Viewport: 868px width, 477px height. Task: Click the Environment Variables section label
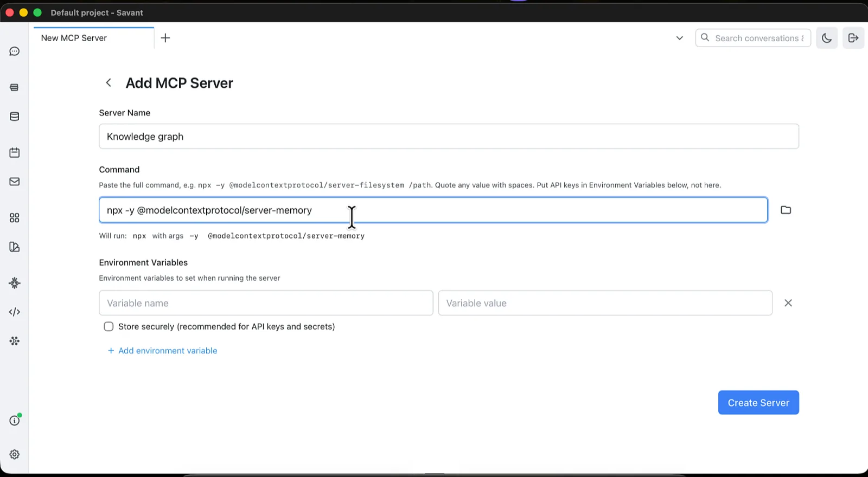pos(143,262)
